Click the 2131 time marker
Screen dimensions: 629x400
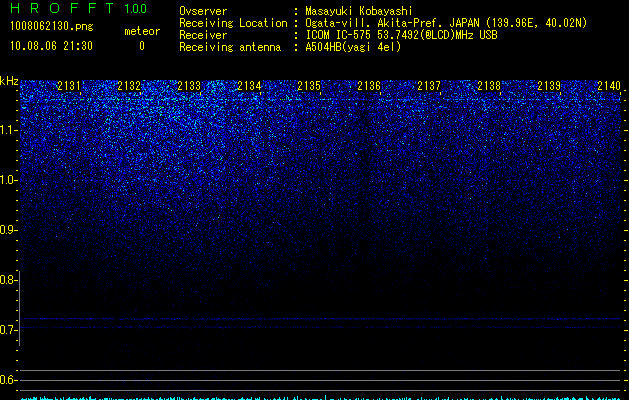pos(69,86)
